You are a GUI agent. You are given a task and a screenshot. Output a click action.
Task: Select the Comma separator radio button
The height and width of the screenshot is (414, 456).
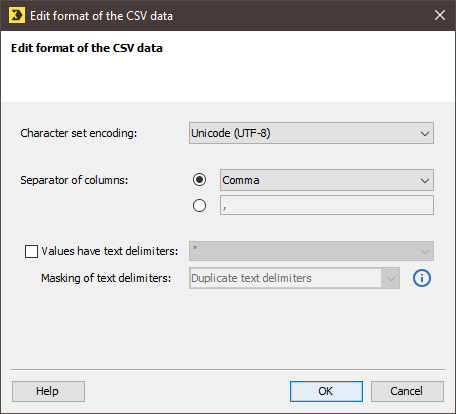click(x=199, y=180)
